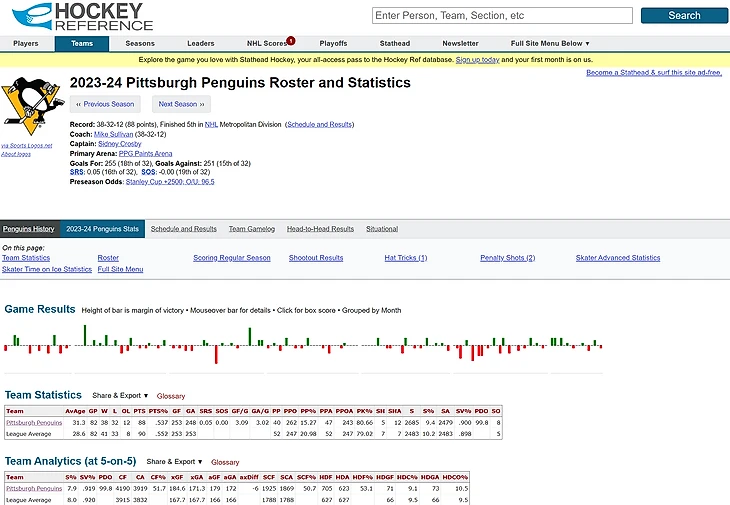
Task: Open Pittsburgh Penguins link in Team Statistics table
Action: [34, 423]
